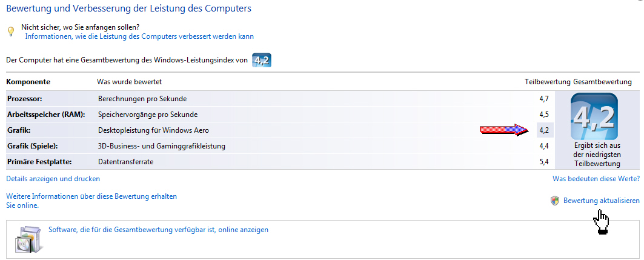
Task: Open Weitere Informationen über diese Bewertung link
Action: tap(91, 201)
